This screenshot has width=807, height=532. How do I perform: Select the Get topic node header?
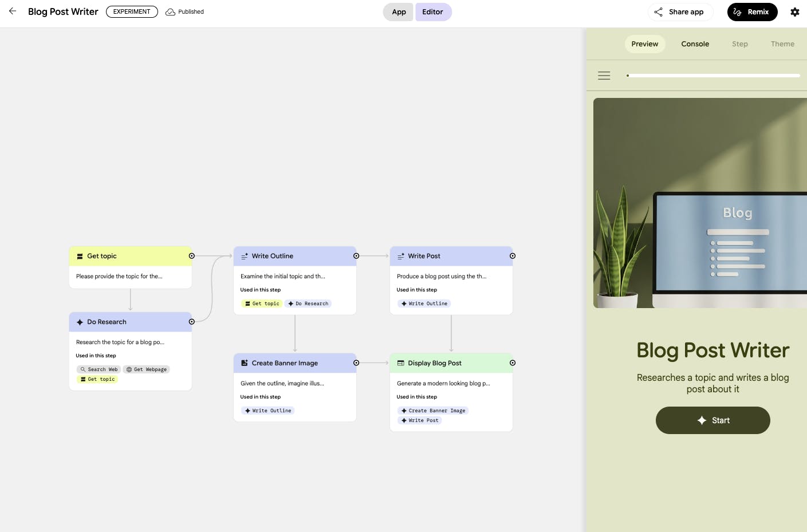tap(131, 256)
